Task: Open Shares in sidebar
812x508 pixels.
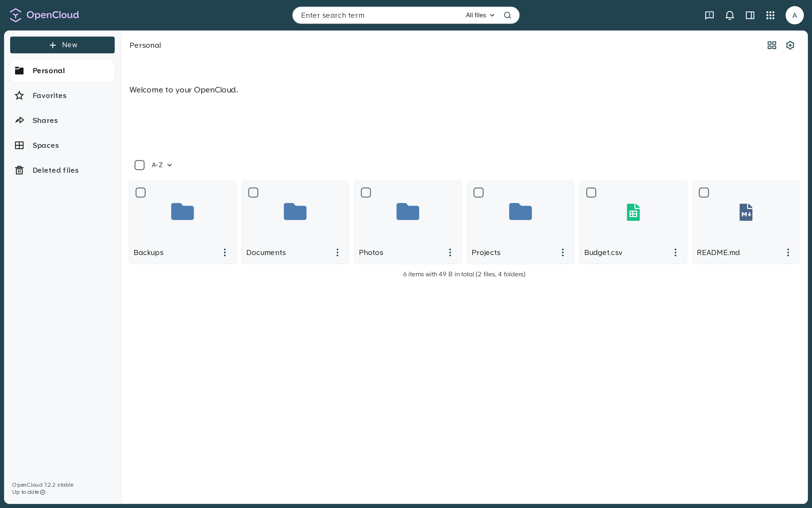Action: click(x=62, y=121)
